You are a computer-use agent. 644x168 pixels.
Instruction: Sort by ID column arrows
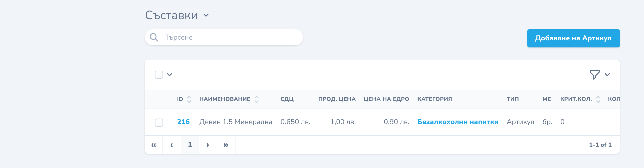(x=189, y=99)
